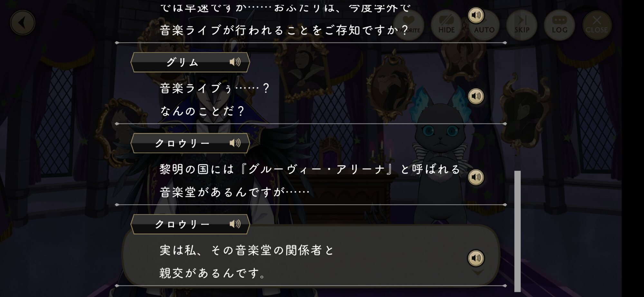Go back using the arrow icon
Image resolution: width=644 pixels, height=297 pixels.
pos(22,23)
